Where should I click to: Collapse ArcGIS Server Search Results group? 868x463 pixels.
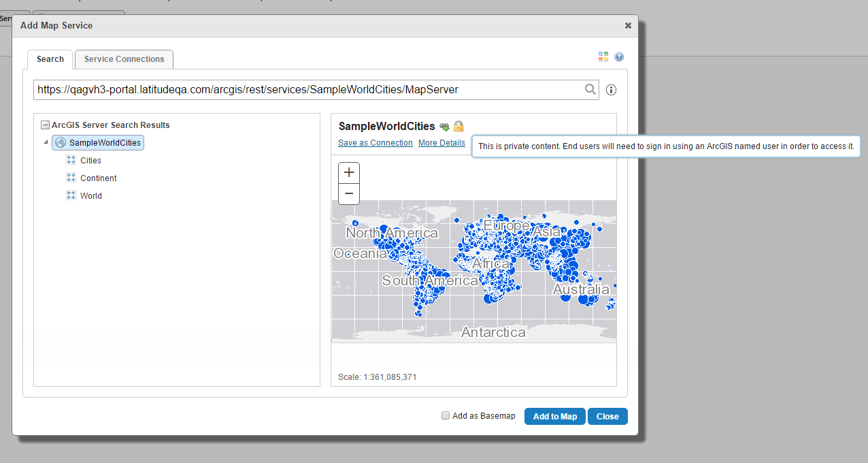pos(45,125)
